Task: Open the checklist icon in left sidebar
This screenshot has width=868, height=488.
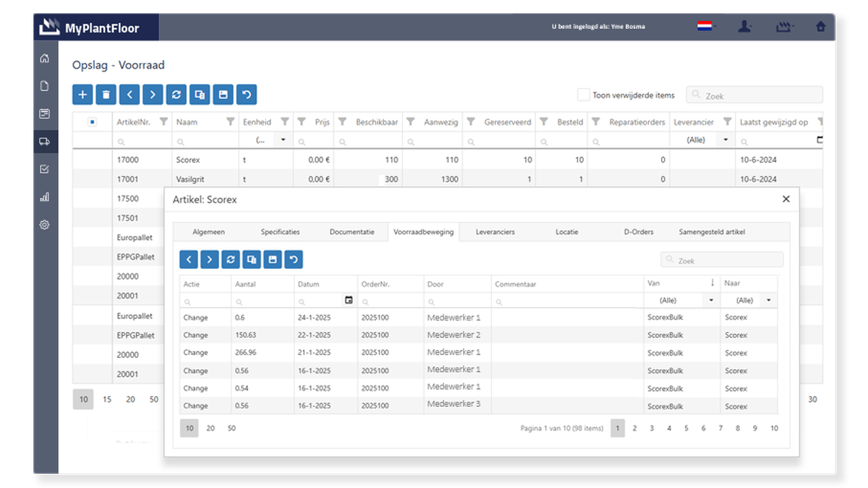Action: click(45, 169)
